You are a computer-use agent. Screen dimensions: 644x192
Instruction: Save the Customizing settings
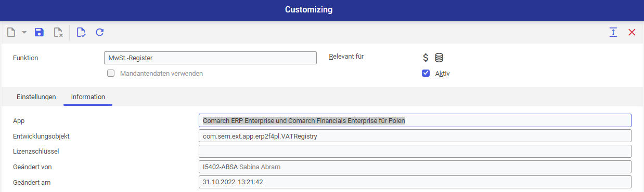(x=39, y=32)
